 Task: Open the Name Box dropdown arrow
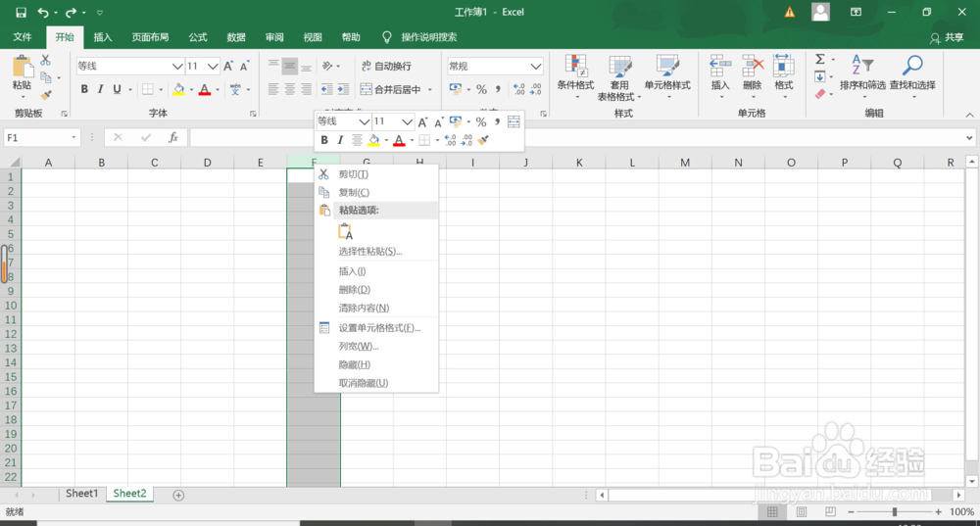point(73,137)
